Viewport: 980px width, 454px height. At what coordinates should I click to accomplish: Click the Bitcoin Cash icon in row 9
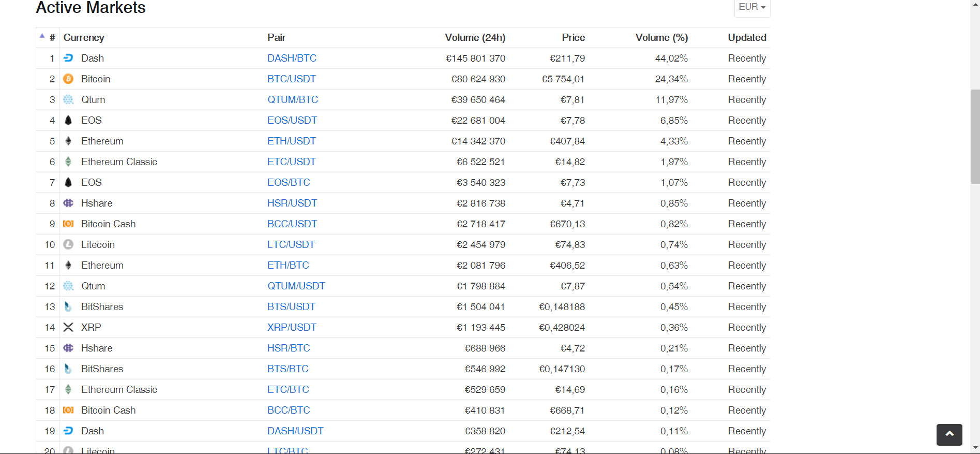click(68, 224)
